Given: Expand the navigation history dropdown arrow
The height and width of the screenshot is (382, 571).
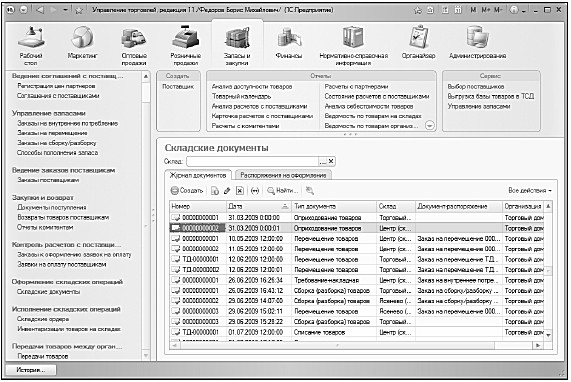Looking at the screenshot, I should [x=65, y=10].
